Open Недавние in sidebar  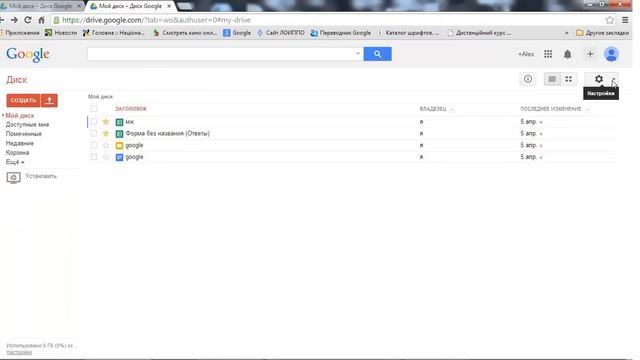tap(20, 143)
